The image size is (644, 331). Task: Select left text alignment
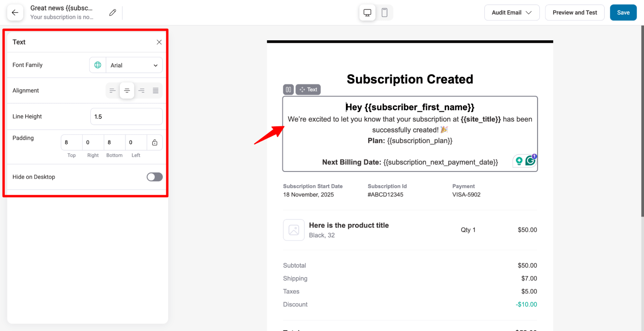112,90
